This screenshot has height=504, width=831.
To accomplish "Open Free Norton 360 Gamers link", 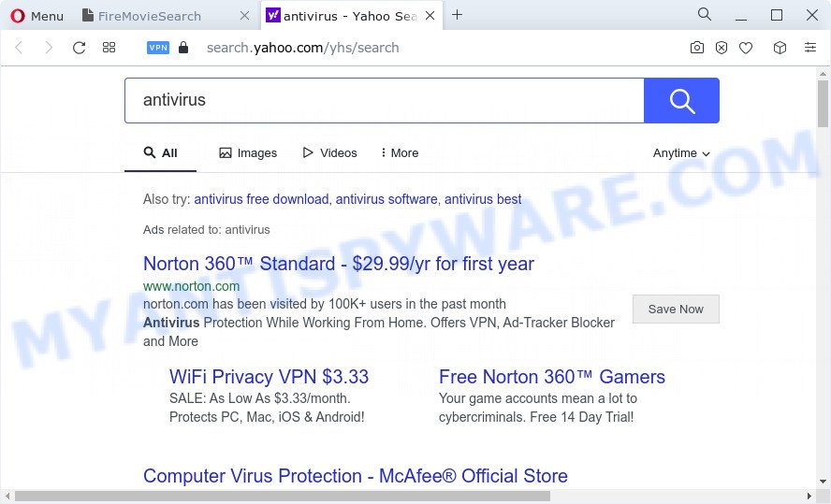I will tap(552, 377).
